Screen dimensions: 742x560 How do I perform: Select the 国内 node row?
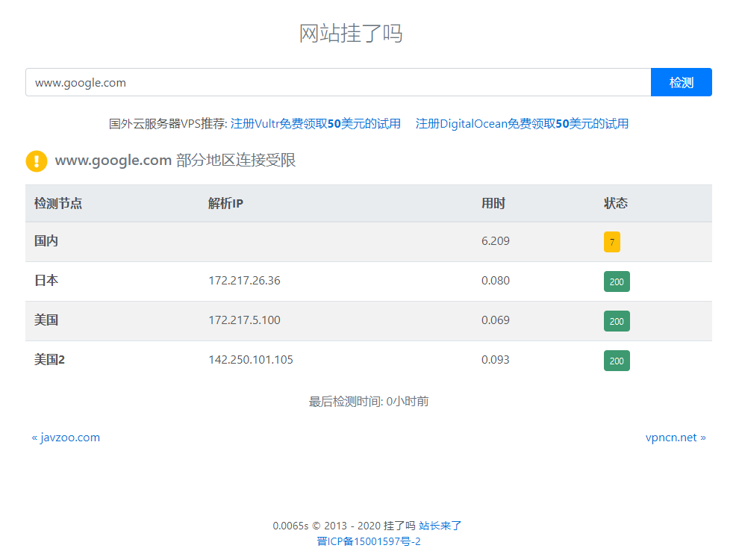pos(46,241)
